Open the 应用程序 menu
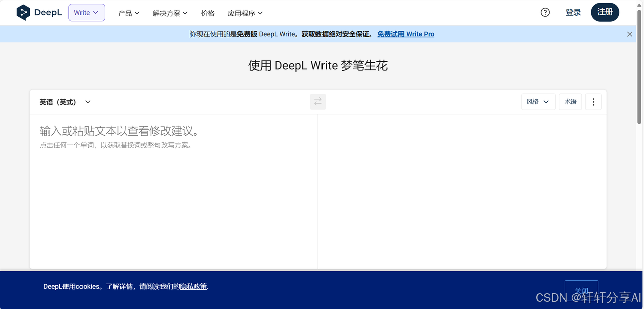The width and height of the screenshot is (644, 309). pyautogui.click(x=245, y=13)
